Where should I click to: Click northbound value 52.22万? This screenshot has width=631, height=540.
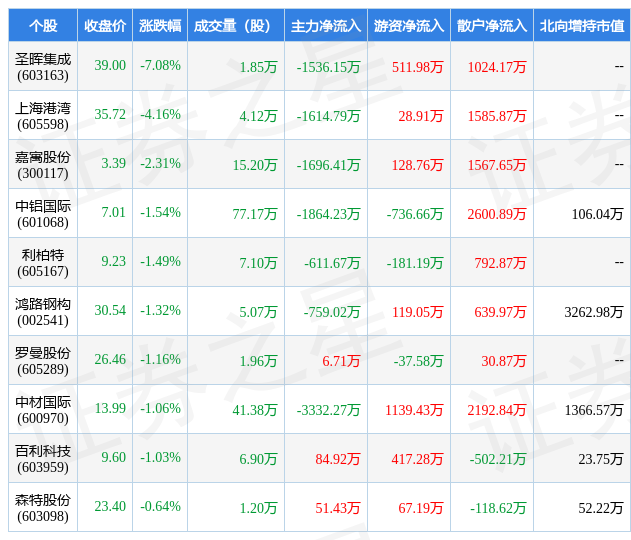coord(601,508)
